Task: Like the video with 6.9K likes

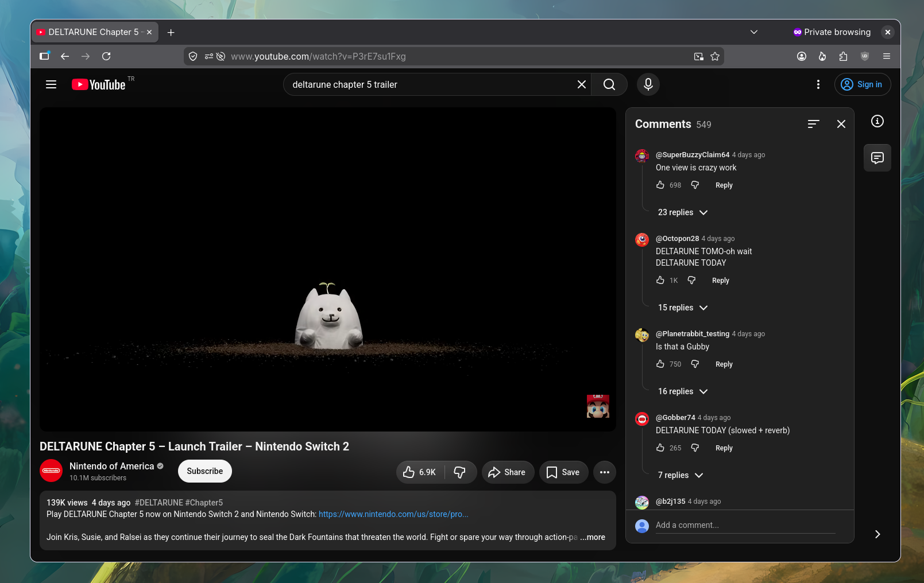Action: click(x=420, y=472)
